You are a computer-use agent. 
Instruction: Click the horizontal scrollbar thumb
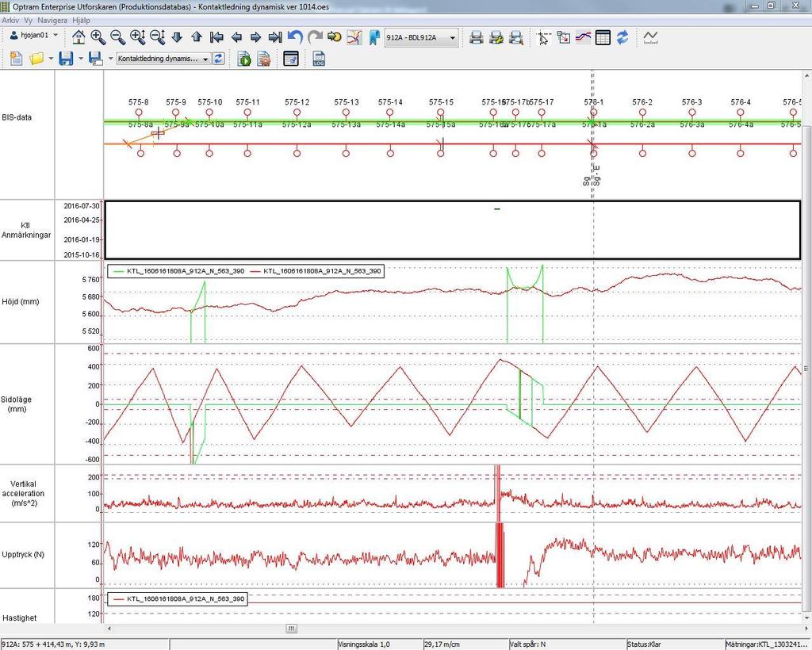pyautogui.click(x=292, y=629)
